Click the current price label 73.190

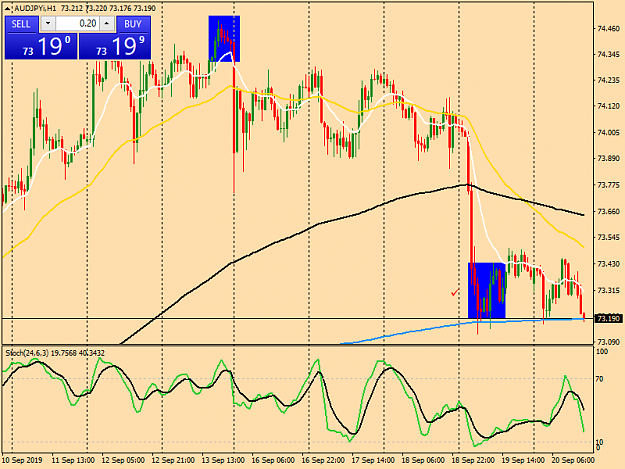[x=608, y=319]
